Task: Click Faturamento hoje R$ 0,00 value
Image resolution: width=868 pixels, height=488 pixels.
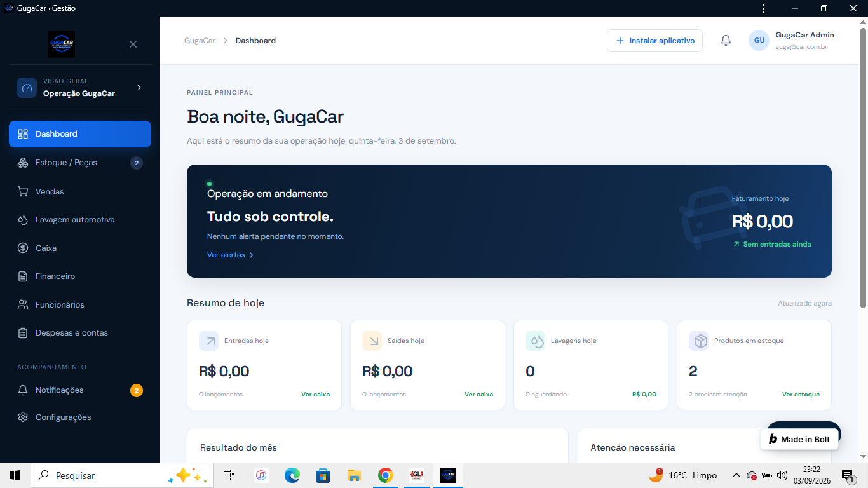Action: click(763, 221)
